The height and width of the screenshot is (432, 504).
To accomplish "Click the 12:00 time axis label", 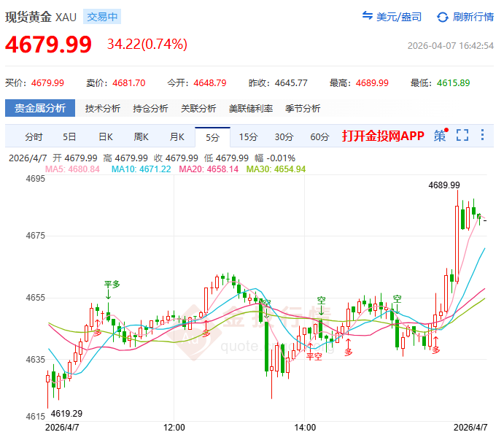I will [174, 427].
